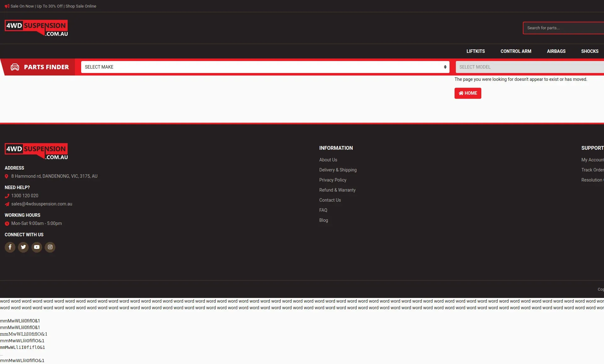This screenshot has height=364, width=604.
Task: Open the Instagram social icon
Action: tap(50, 247)
